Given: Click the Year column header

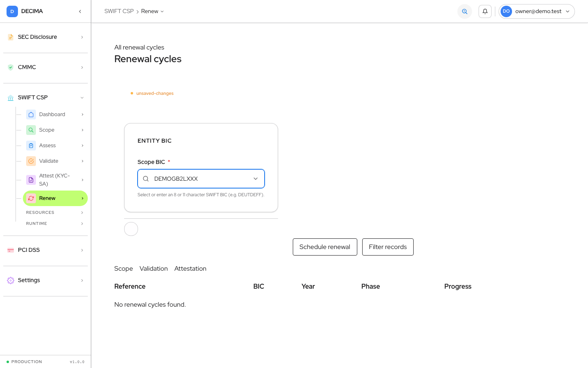Looking at the screenshot, I should click(308, 287).
